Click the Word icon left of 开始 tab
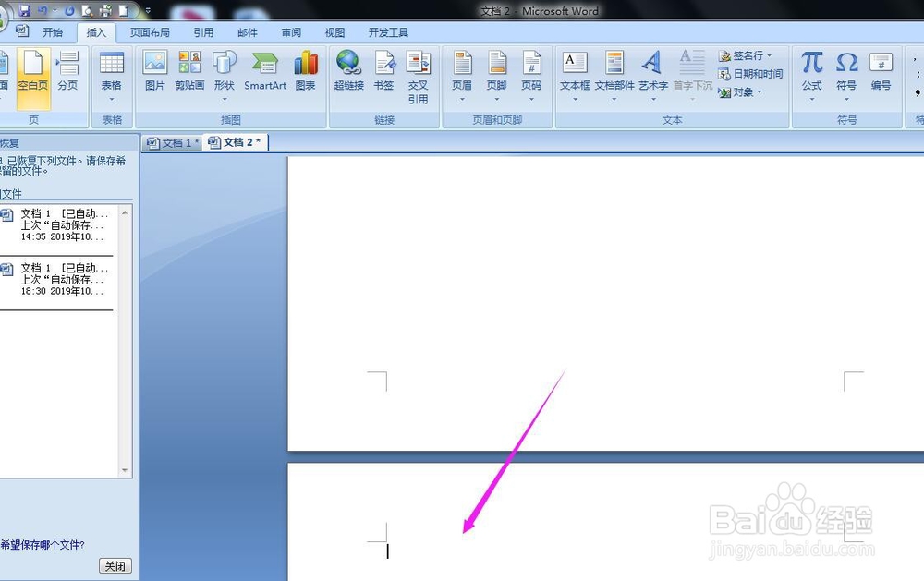Viewport: 924px width, 581px height. 22,30
